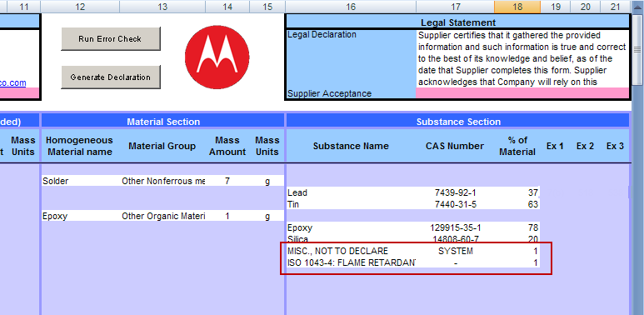Select the Epoxy percentage cell 78

(x=517, y=227)
